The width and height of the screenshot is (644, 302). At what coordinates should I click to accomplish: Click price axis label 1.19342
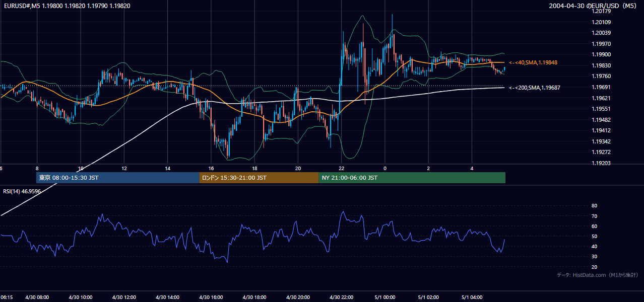coord(602,141)
